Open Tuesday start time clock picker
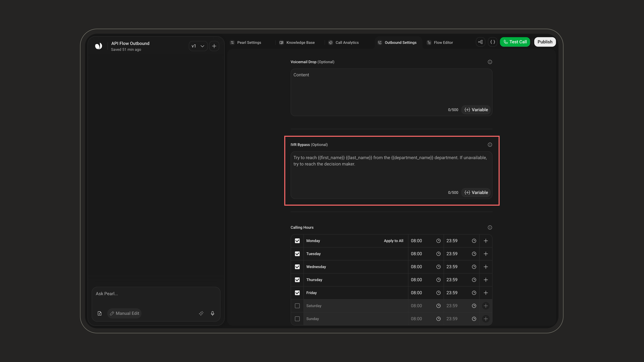Image resolution: width=644 pixels, height=362 pixels. tap(438, 254)
